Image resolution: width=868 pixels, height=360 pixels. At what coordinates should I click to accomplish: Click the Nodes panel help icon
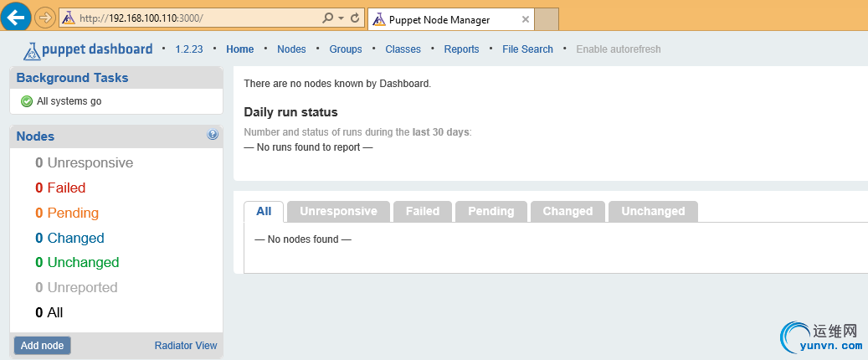pos(213,135)
